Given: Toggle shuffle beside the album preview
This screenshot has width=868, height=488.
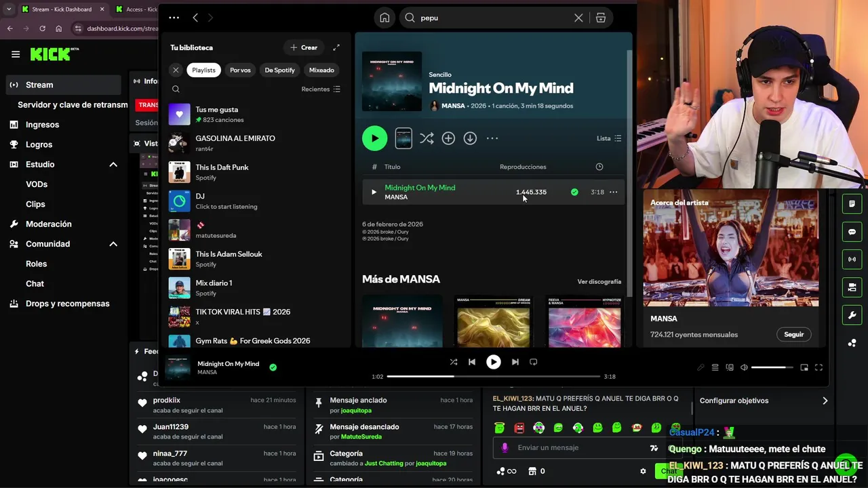Looking at the screenshot, I should (427, 138).
